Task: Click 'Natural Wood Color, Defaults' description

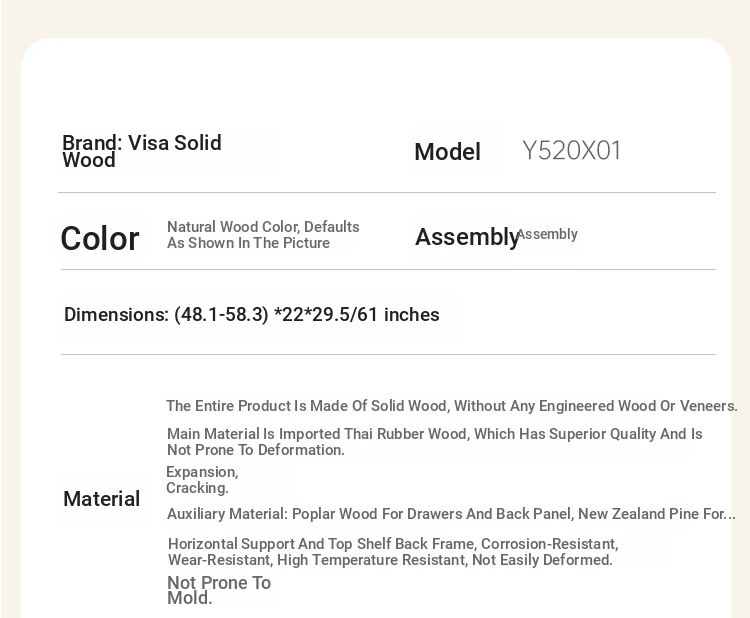Action: (x=263, y=227)
